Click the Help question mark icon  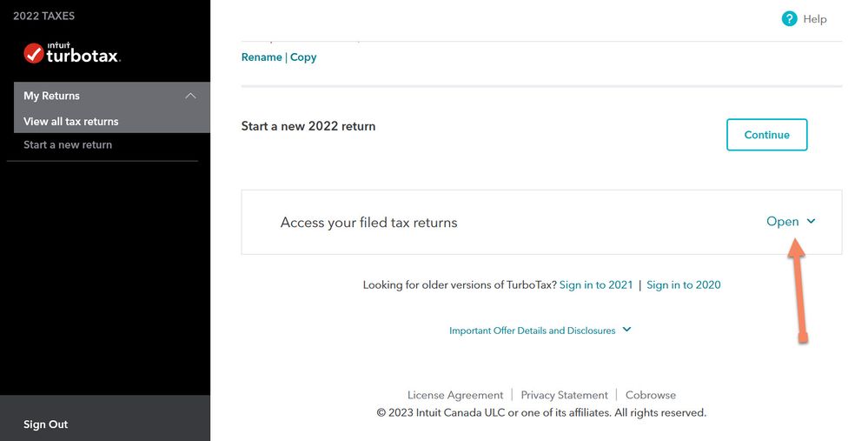[789, 19]
